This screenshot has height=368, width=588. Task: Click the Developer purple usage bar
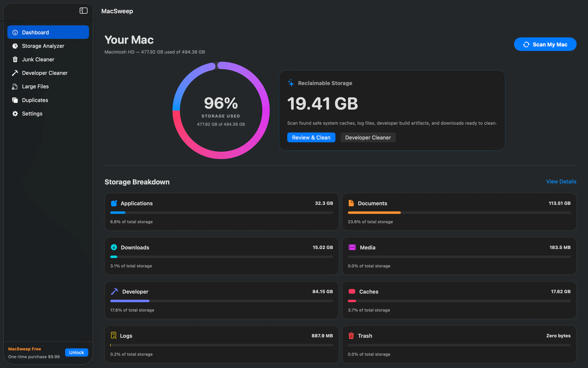[x=130, y=301]
